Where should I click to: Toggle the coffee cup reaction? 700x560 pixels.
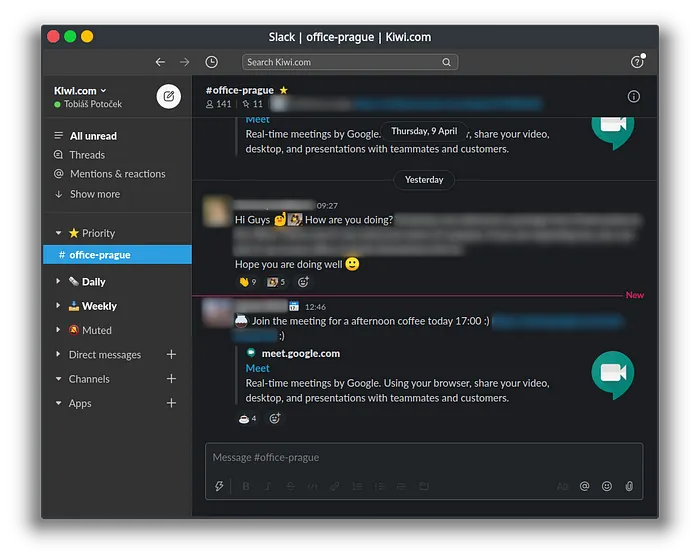247,418
